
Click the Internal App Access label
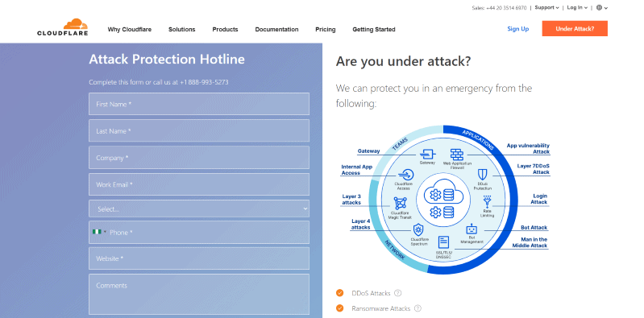[356, 170]
